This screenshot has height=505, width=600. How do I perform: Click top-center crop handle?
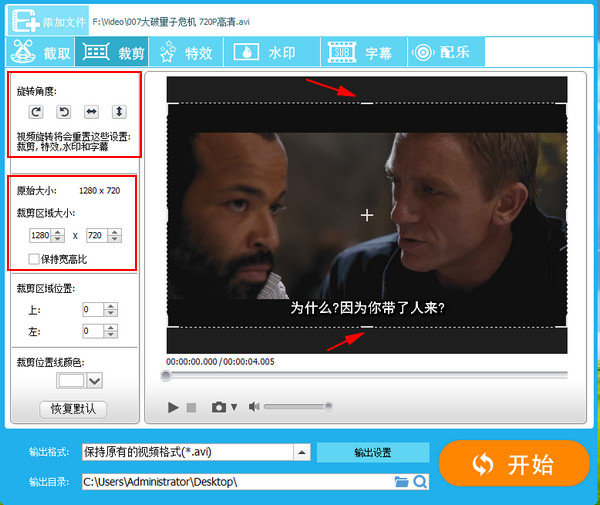point(367,103)
